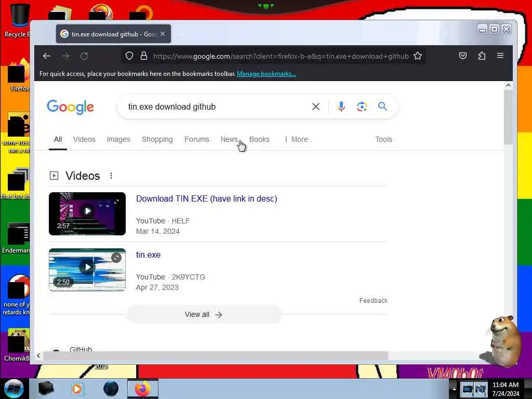The height and width of the screenshot is (399, 532).
Task: Open Download TIN.EXE video result link
Action: (207, 199)
